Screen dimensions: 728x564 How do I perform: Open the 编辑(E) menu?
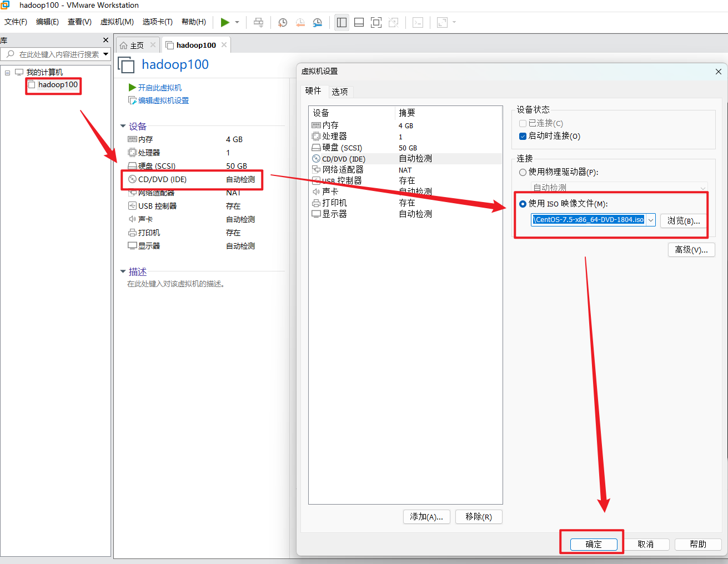[x=47, y=22]
